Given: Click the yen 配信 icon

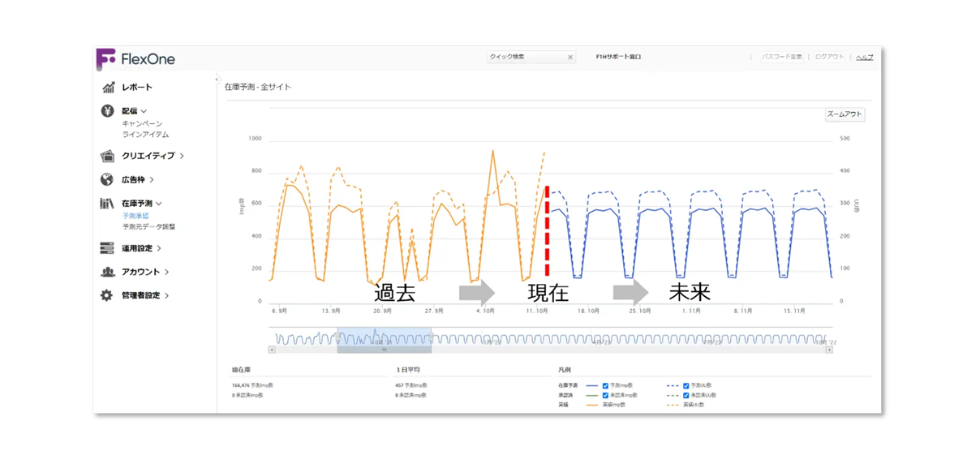Looking at the screenshot, I should (x=107, y=111).
